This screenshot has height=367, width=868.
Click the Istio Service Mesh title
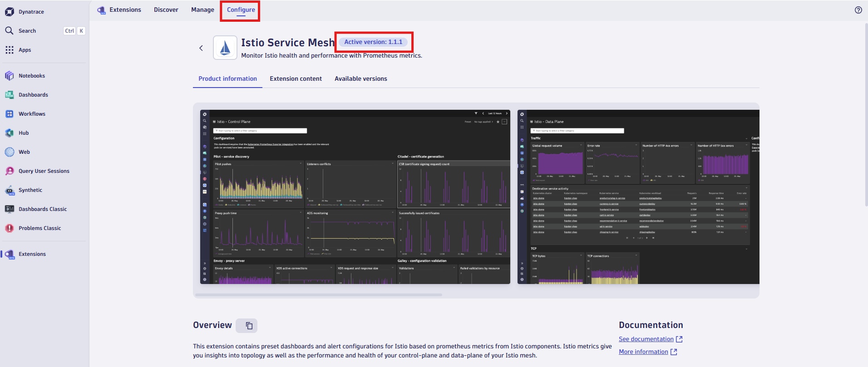click(288, 43)
